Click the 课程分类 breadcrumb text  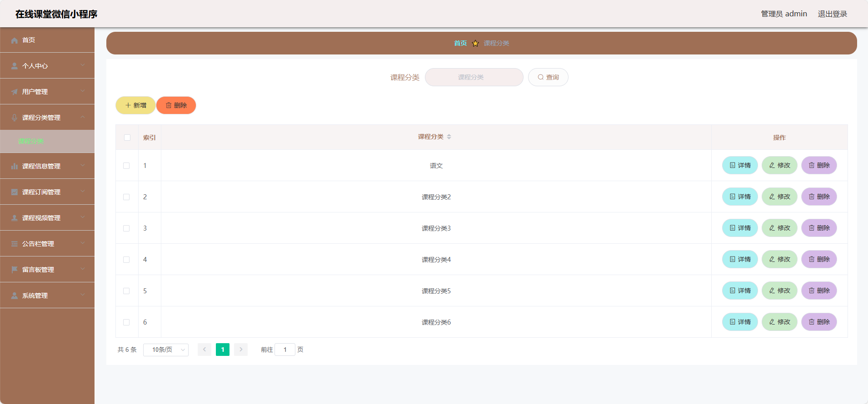[x=496, y=44]
